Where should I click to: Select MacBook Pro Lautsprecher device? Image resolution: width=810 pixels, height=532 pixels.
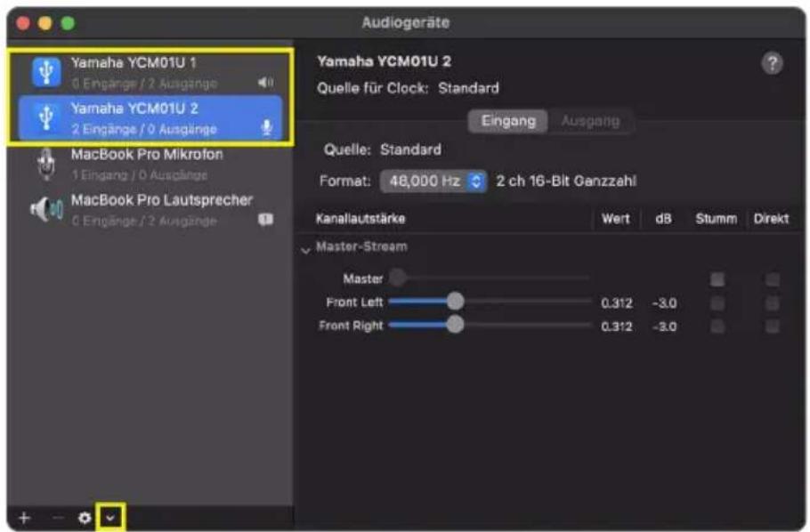[x=150, y=209]
